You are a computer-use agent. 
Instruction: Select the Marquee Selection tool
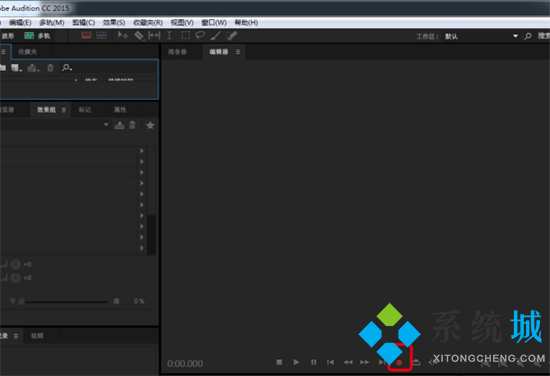[185, 35]
